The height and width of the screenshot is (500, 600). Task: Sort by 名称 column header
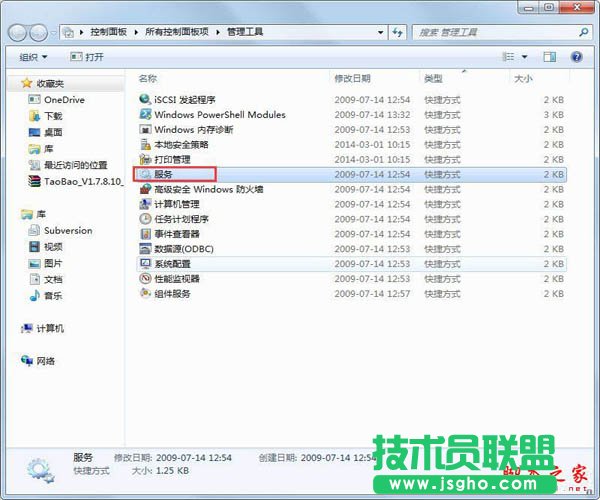coord(148,78)
